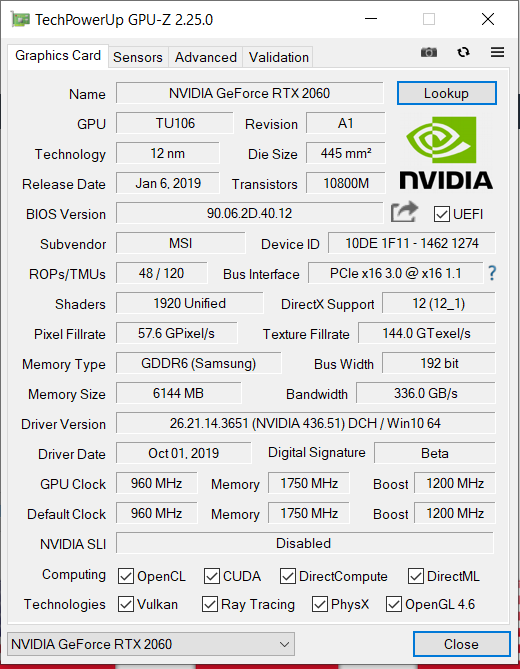This screenshot has height=669, width=520.
Task: Click the BIOS Version field
Action: (250, 213)
